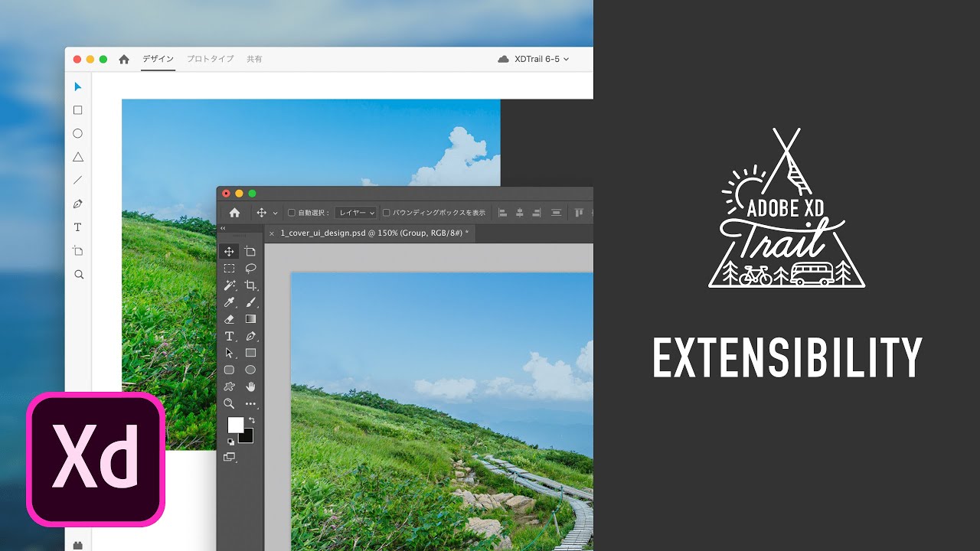Collapse the Photoshop toolbar double-arrow
The height and width of the screenshot is (551, 980).
tap(223, 228)
